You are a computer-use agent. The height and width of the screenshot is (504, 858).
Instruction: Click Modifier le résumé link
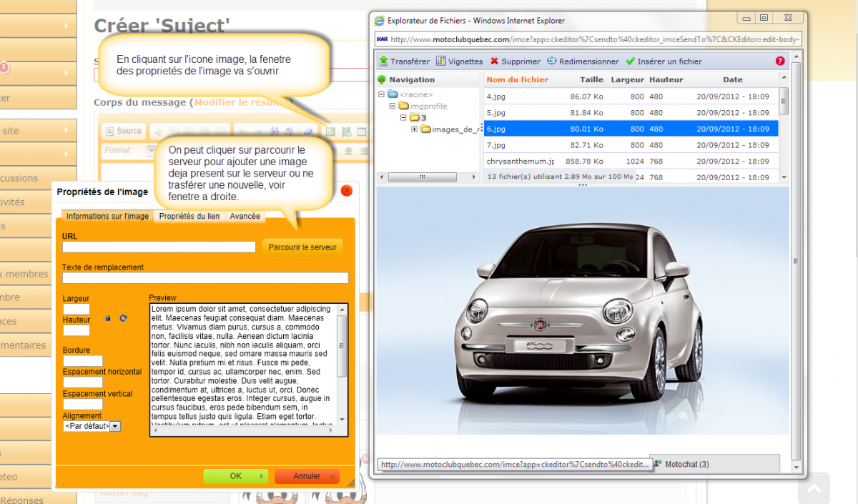coord(242,102)
